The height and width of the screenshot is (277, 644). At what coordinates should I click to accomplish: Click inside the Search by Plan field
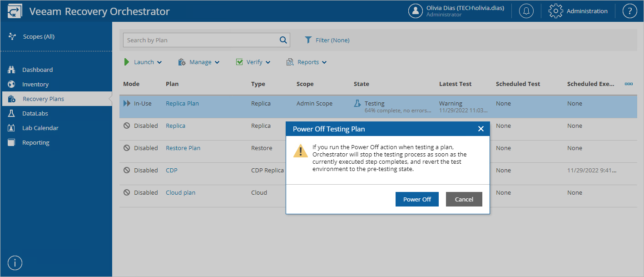(200, 40)
